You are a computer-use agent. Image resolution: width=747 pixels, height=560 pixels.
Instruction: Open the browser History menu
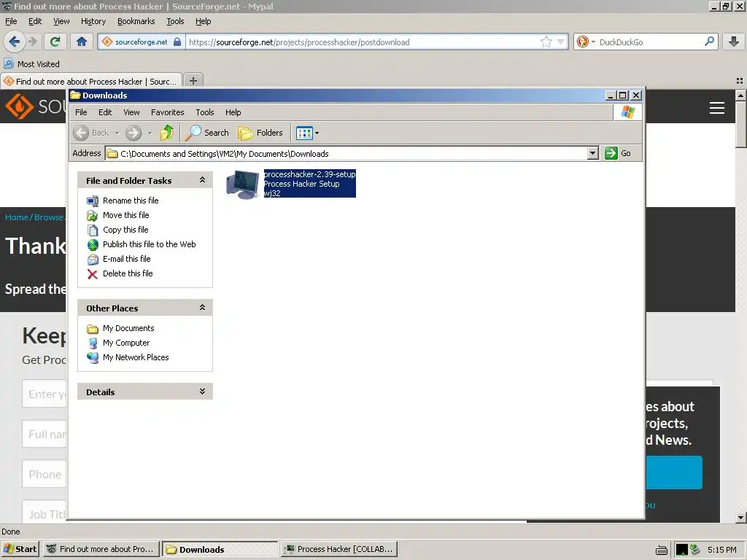pos(93,21)
